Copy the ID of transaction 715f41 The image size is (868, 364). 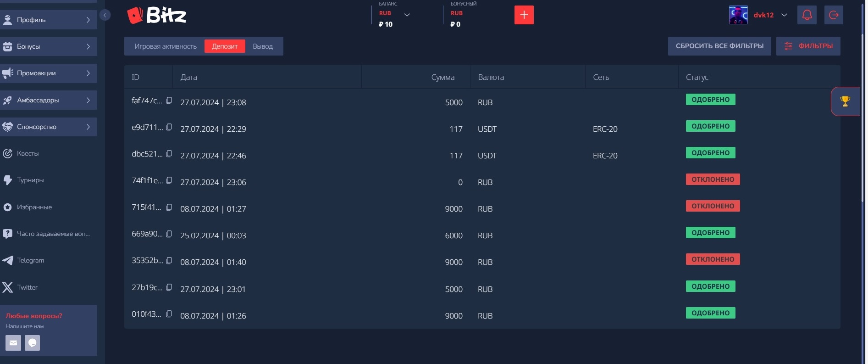(x=169, y=207)
